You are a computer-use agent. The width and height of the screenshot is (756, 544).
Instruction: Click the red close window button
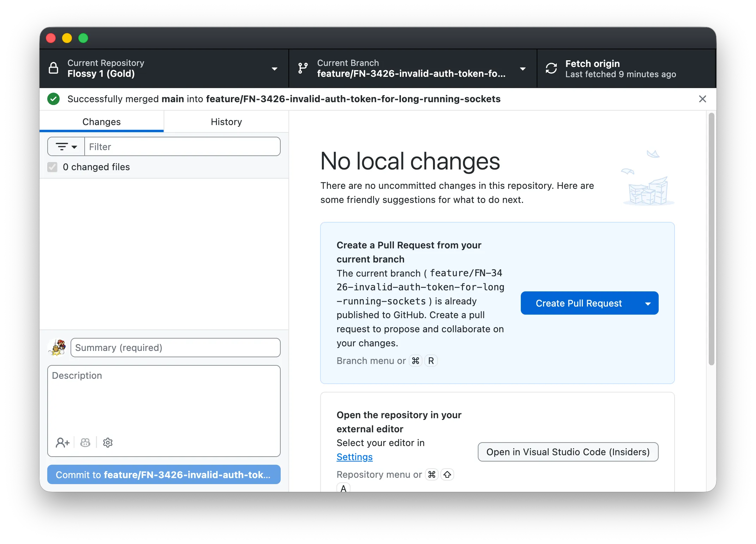[51, 38]
